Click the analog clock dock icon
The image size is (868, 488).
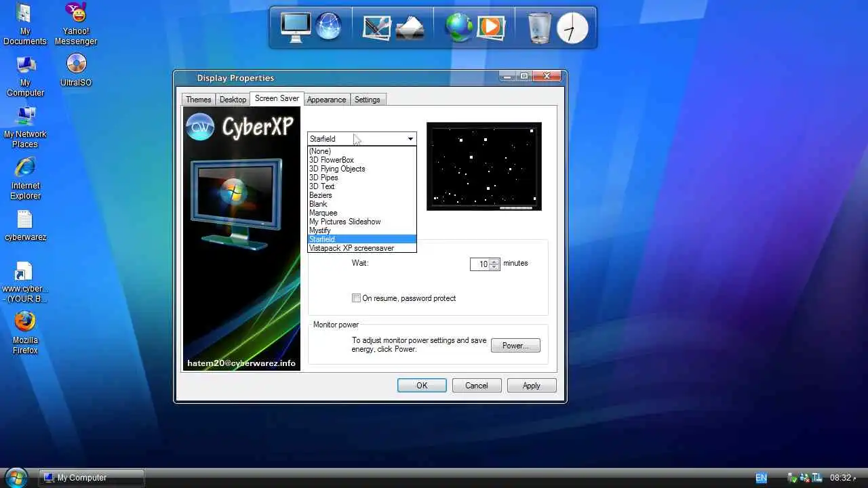572,28
